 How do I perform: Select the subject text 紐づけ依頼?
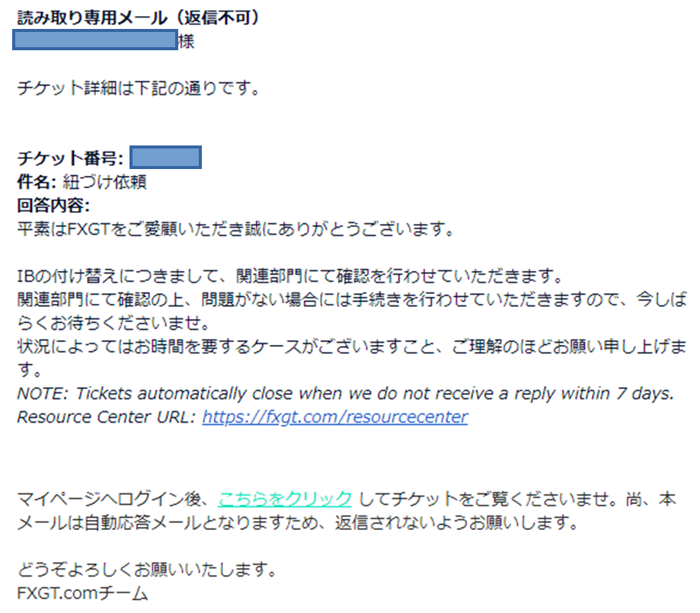click(105, 182)
